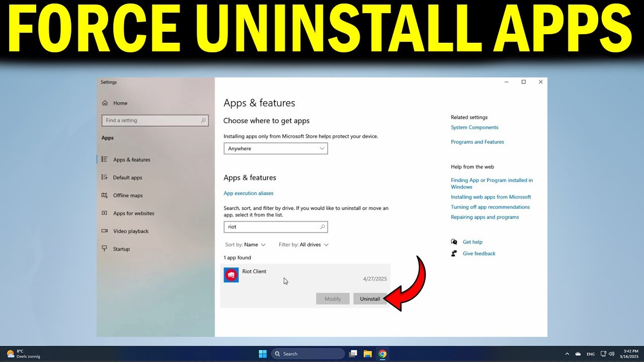Screen dimensions: 644x362
Task: Select the Apps & features sidebar icon
Action: point(105,159)
